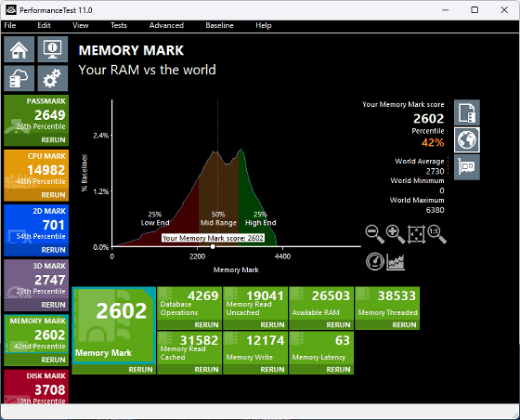Rerun the Memory Threaded test

[404, 325]
